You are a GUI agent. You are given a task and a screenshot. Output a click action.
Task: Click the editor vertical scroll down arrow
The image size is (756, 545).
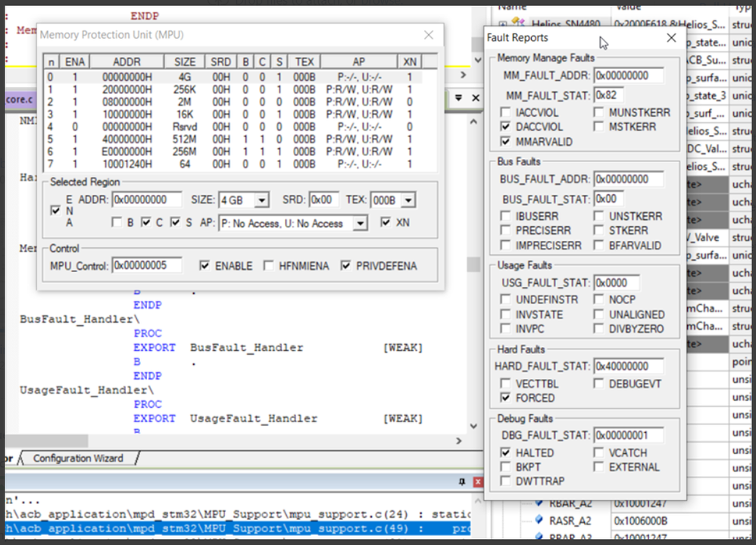point(473,426)
